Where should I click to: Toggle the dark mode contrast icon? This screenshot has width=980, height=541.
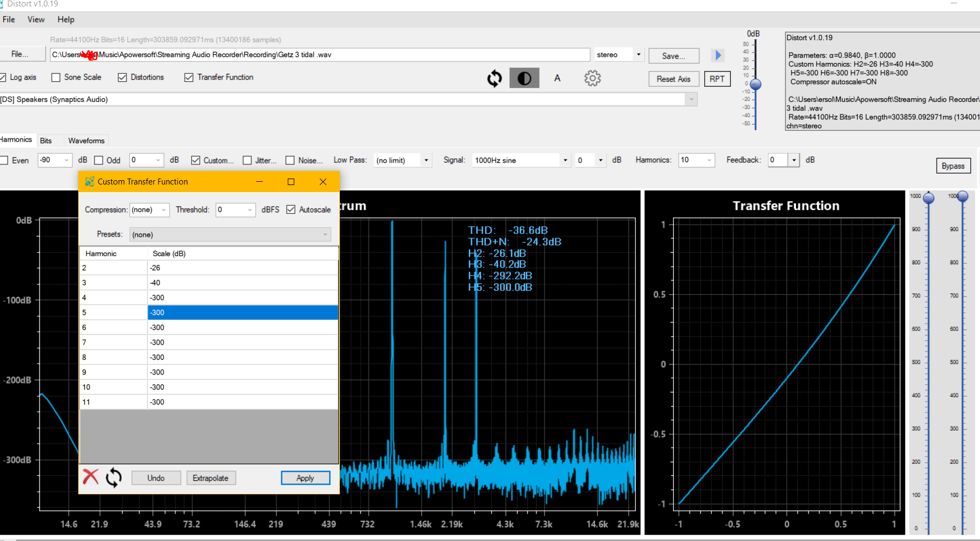tap(524, 78)
